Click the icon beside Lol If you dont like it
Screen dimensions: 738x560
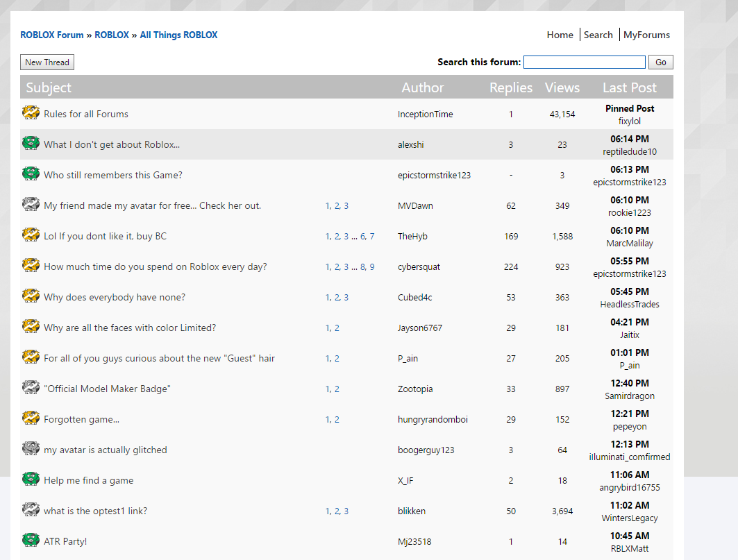click(31, 235)
